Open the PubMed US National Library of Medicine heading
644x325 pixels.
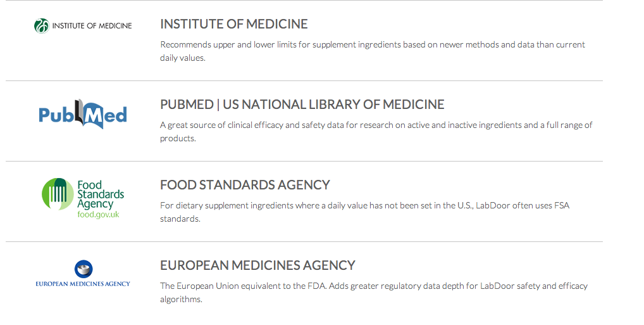click(x=302, y=105)
